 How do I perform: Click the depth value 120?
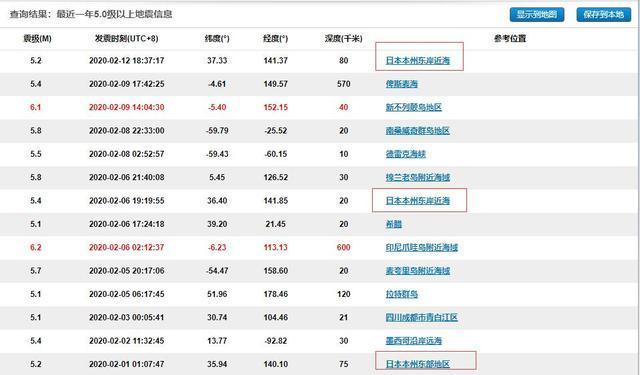[344, 294]
